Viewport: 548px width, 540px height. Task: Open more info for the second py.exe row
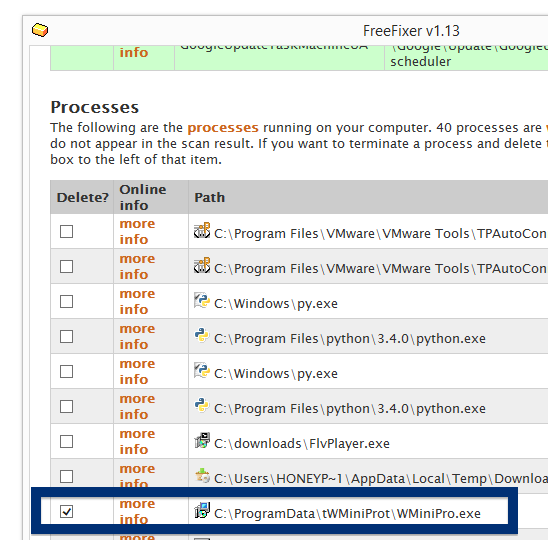pos(137,372)
